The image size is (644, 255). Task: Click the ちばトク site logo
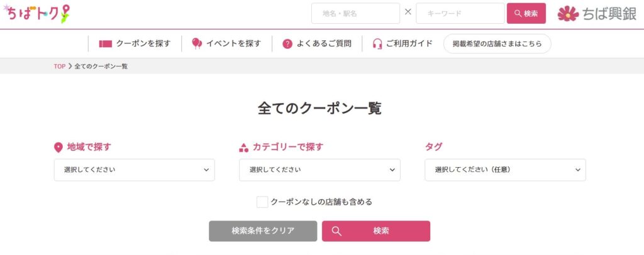click(x=36, y=13)
